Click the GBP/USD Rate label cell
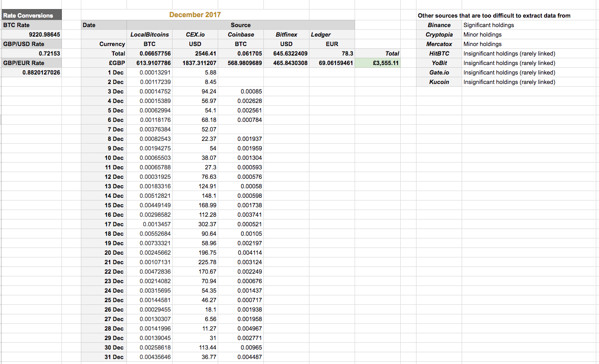 tap(31, 44)
